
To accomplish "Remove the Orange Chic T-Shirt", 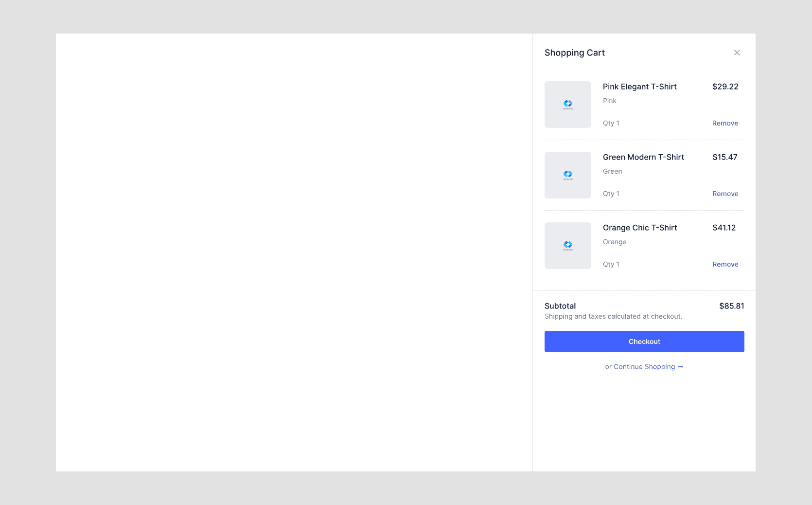I will [725, 264].
